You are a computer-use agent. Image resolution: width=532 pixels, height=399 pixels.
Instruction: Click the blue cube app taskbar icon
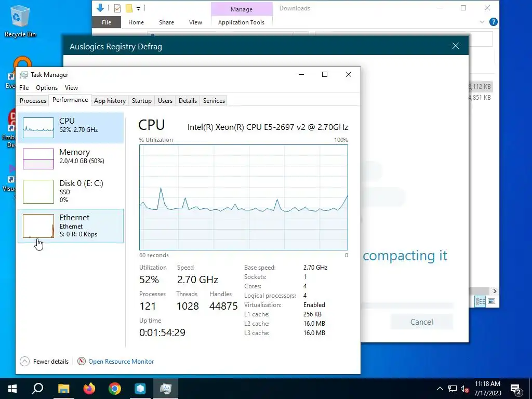click(140, 389)
